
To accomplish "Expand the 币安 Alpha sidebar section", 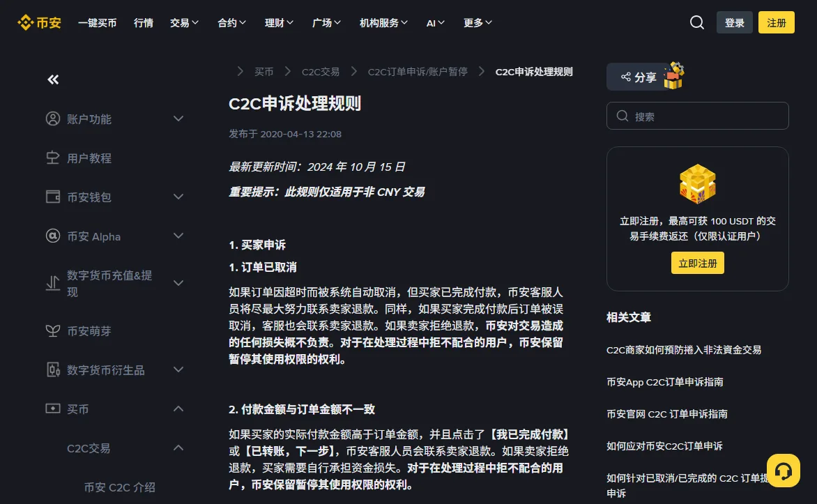I will [x=178, y=236].
